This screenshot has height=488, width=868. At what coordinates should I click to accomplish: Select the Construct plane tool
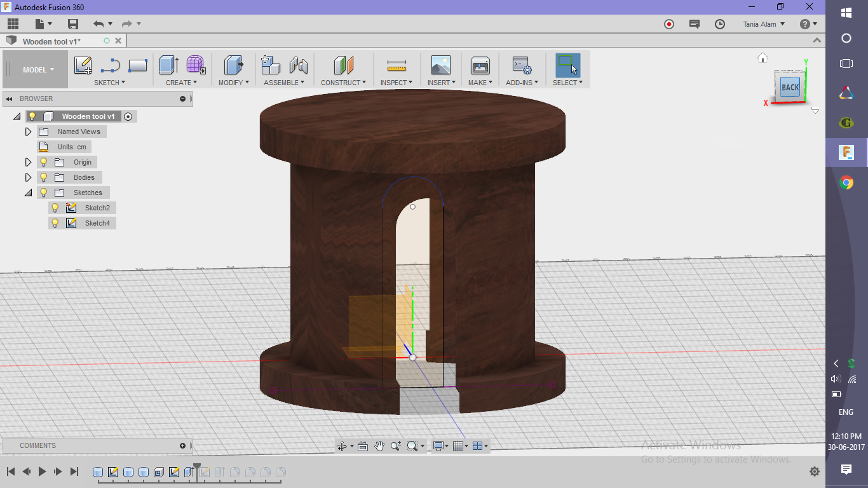point(344,65)
